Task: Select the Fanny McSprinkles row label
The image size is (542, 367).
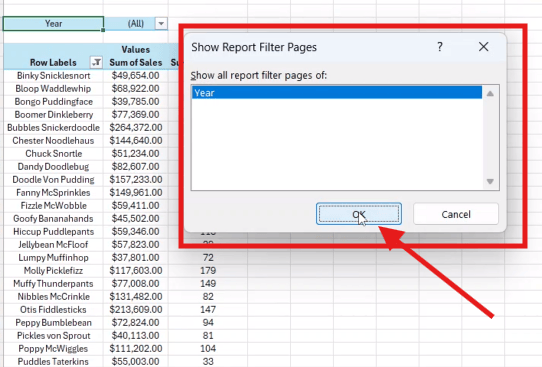Action: (x=53, y=192)
